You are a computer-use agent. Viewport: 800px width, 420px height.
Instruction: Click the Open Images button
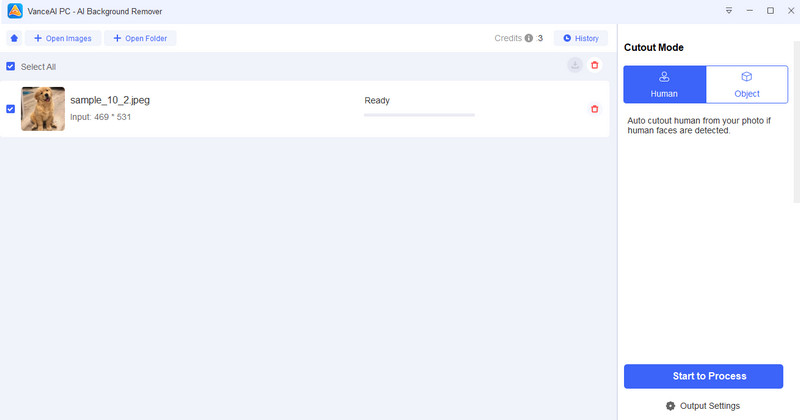[62, 38]
